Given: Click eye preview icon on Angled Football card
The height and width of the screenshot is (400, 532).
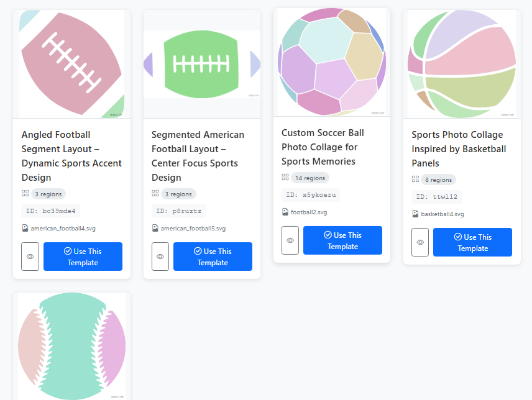Looking at the screenshot, I should 30,257.
